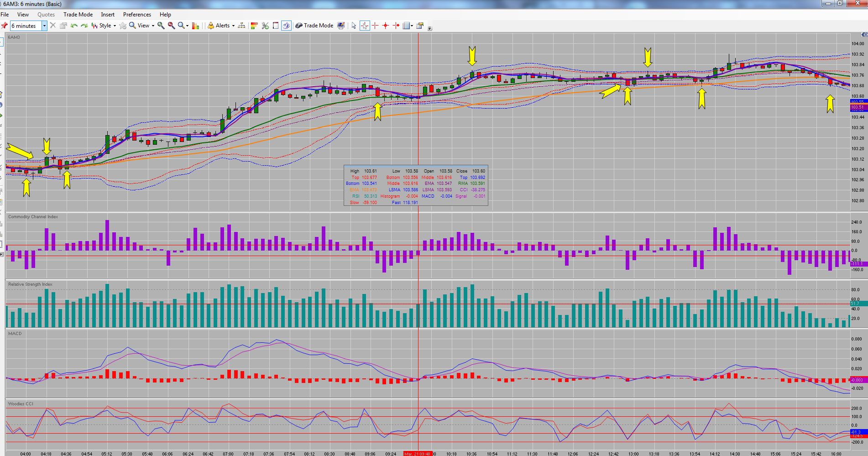Open the Trade Mode menu in menu bar
The width and height of the screenshot is (868, 456).
pos(78,15)
